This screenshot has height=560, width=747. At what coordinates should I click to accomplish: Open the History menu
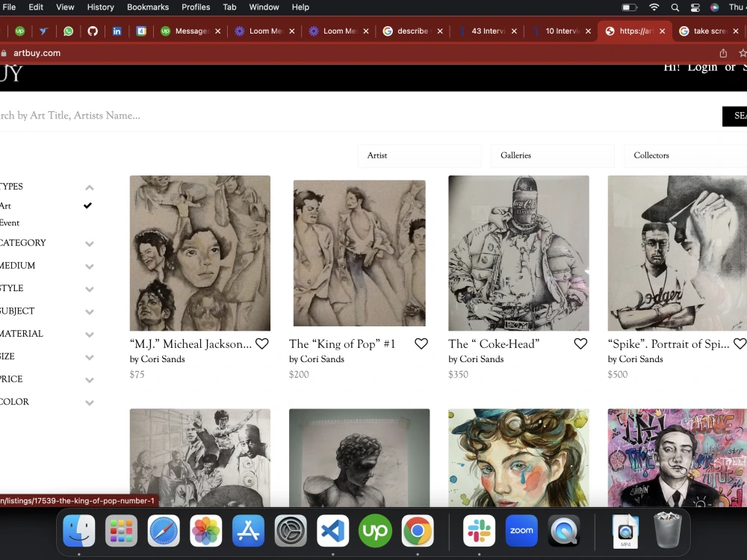101,7
